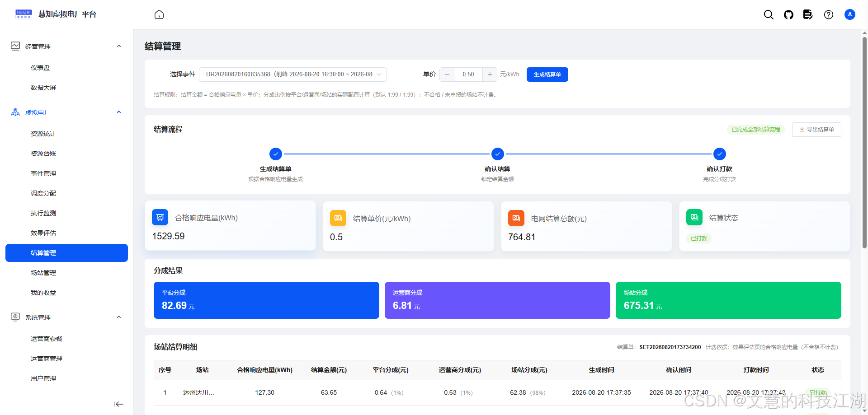Go to 运营商套餐 page
Screen dimensions: 868x415
66,339
